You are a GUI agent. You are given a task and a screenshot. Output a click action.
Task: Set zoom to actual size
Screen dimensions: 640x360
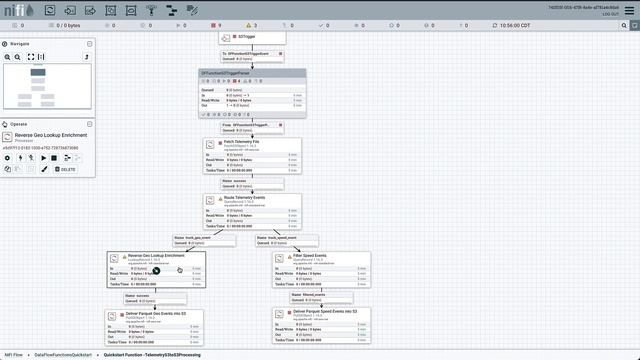point(41,57)
